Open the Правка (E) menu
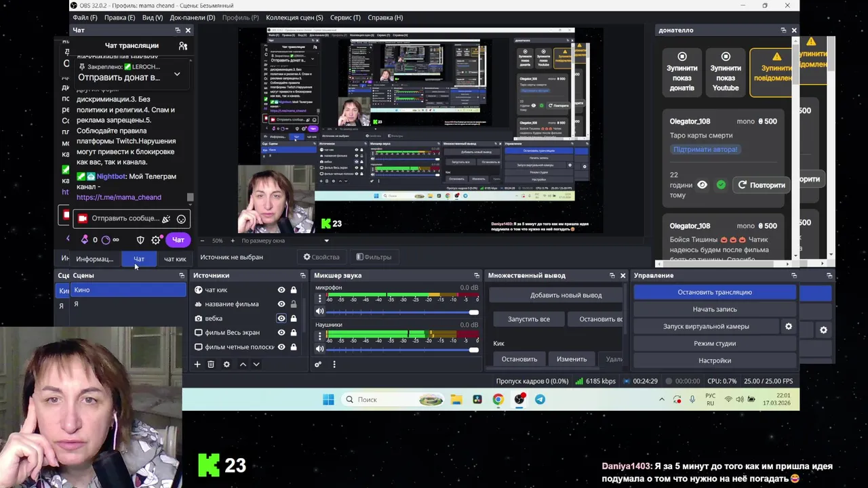The height and width of the screenshot is (488, 868). (x=120, y=18)
